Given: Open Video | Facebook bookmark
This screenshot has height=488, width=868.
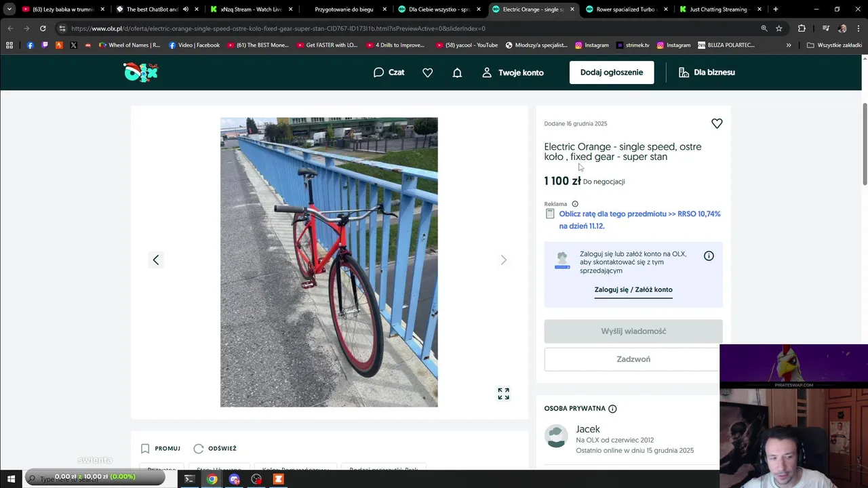Looking at the screenshot, I should (x=194, y=45).
